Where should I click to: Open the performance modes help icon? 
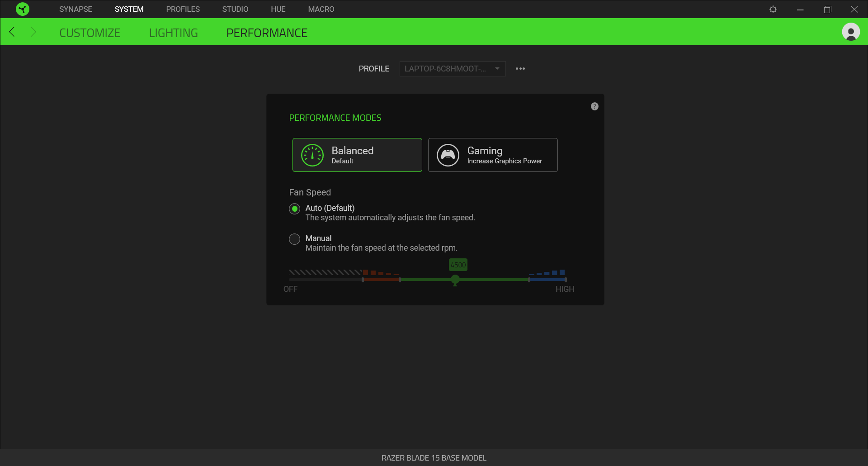594,106
